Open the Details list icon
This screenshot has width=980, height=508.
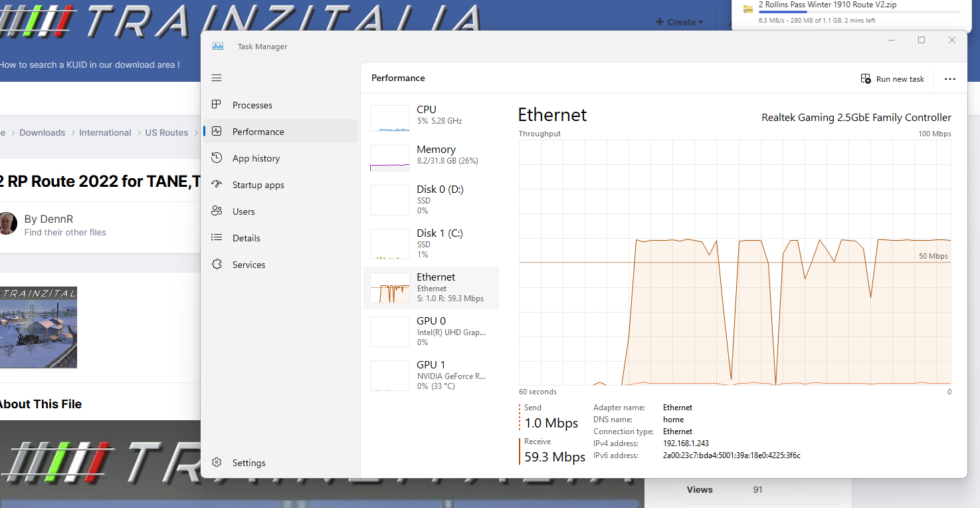[217, 237]
